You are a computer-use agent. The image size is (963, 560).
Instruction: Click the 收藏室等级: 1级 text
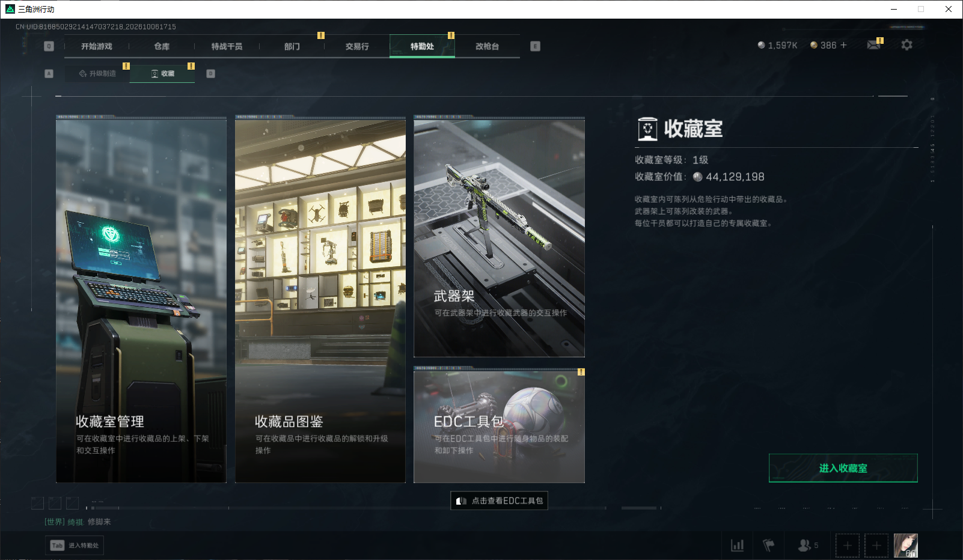click(671, 160)
